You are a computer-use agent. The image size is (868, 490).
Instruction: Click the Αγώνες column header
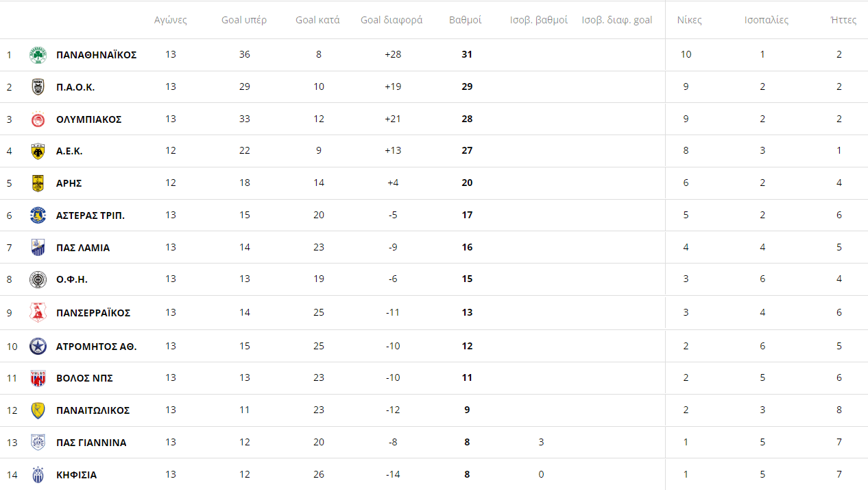[171, 20]
